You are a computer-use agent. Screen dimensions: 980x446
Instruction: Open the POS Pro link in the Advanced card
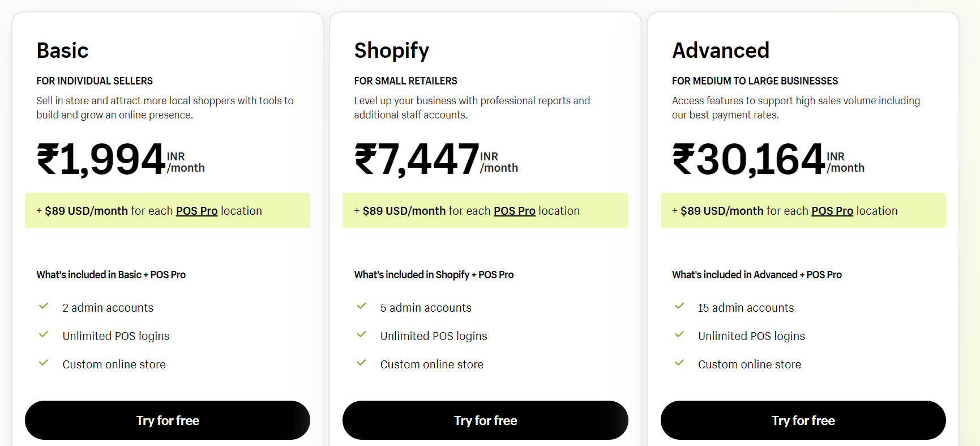(x=832, y=210)
